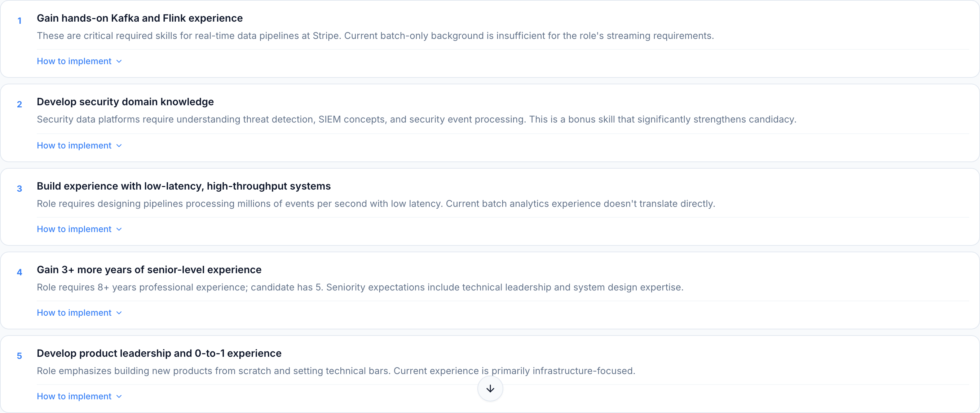Click the Develop product leadership and 0-to-1 title

159,353
